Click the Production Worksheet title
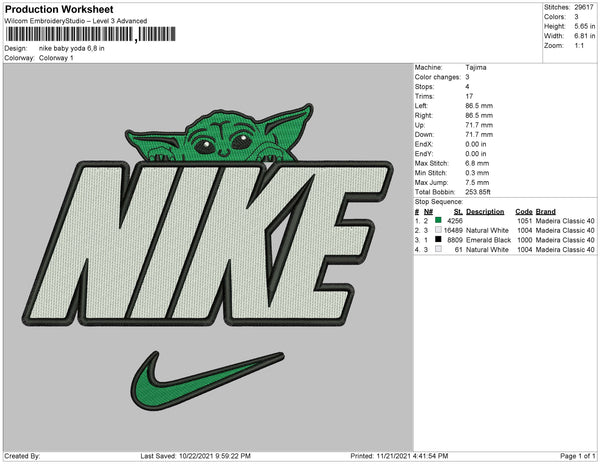600x464 pixels. (x=59, y=9)
